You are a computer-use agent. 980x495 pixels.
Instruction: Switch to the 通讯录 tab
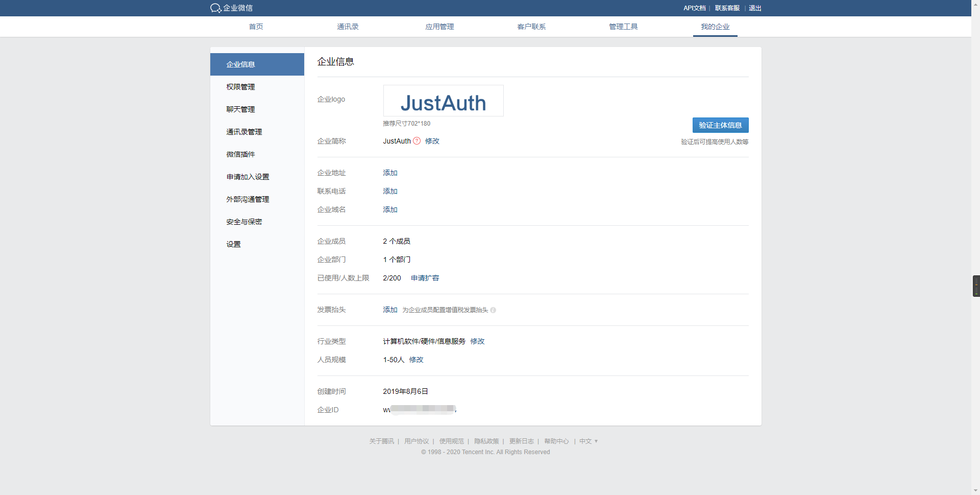pos(348,27)
